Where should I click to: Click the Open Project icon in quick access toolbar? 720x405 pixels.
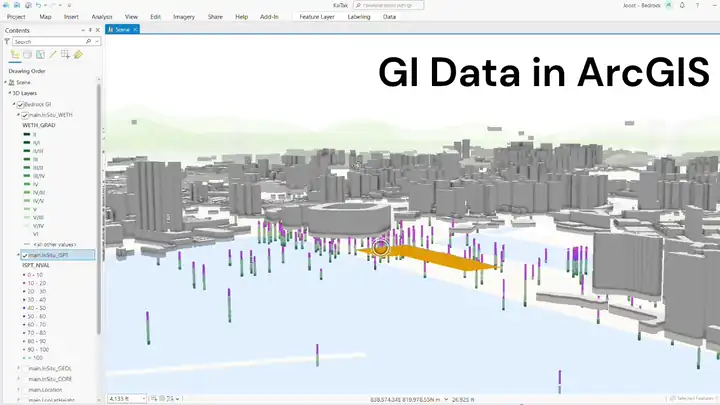point(17,5)
